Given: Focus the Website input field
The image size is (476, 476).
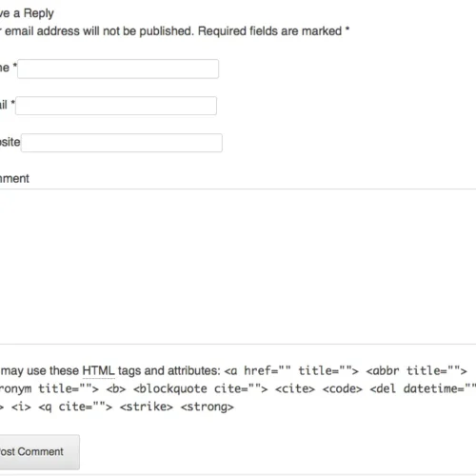Looking at the screenshot, I should tap(122, 143).
